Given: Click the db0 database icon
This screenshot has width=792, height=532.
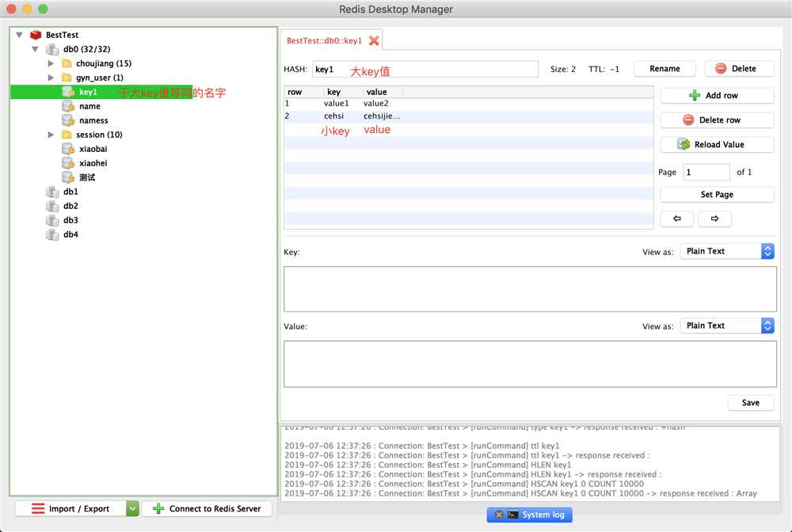Looking at the screenshot, I should click(52, 49).
